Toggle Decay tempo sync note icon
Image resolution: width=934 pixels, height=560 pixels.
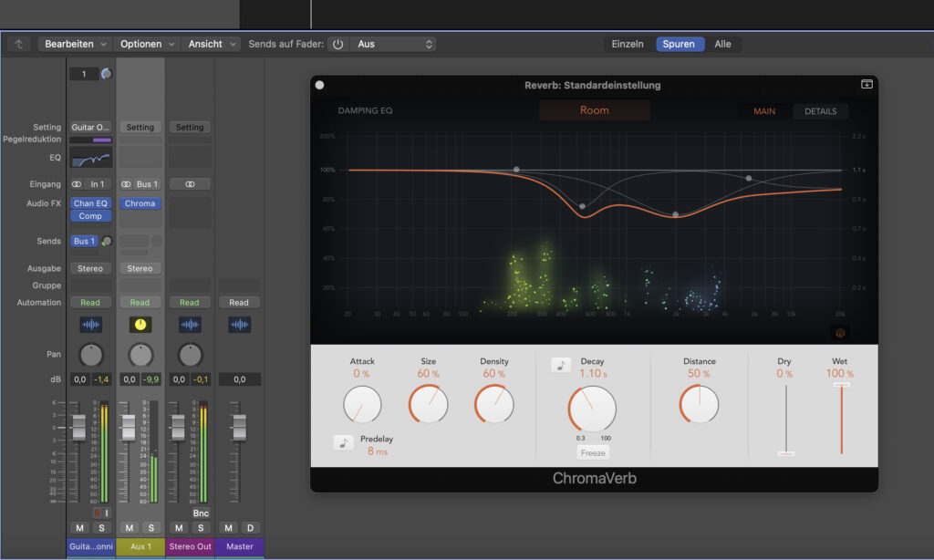pyautogui.click(x=561, y=365)
